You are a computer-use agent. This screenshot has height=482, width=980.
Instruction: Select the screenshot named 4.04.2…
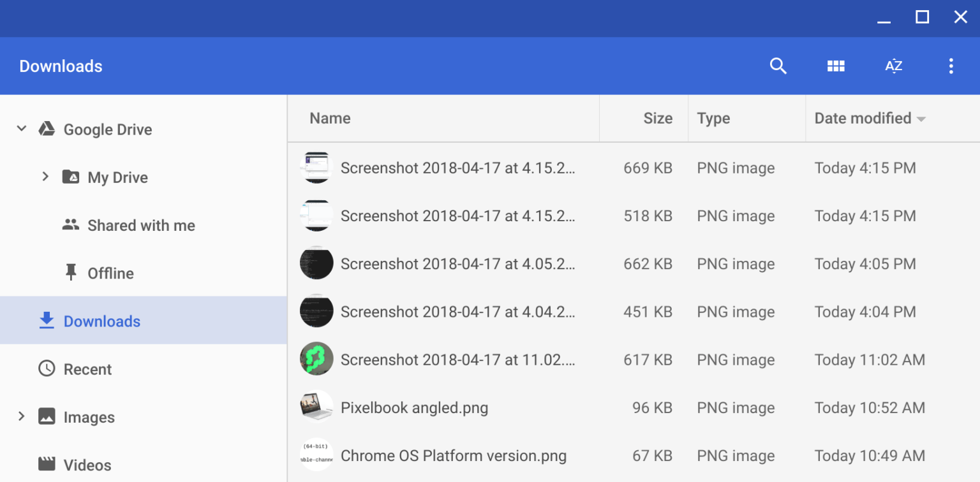457,311
